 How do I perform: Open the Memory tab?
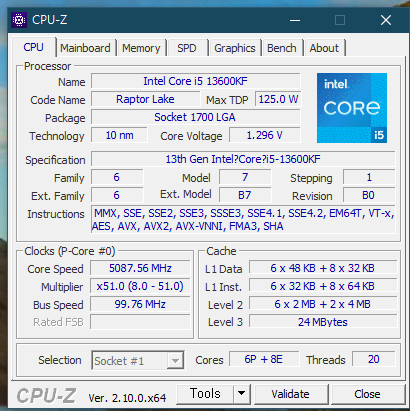141,48
